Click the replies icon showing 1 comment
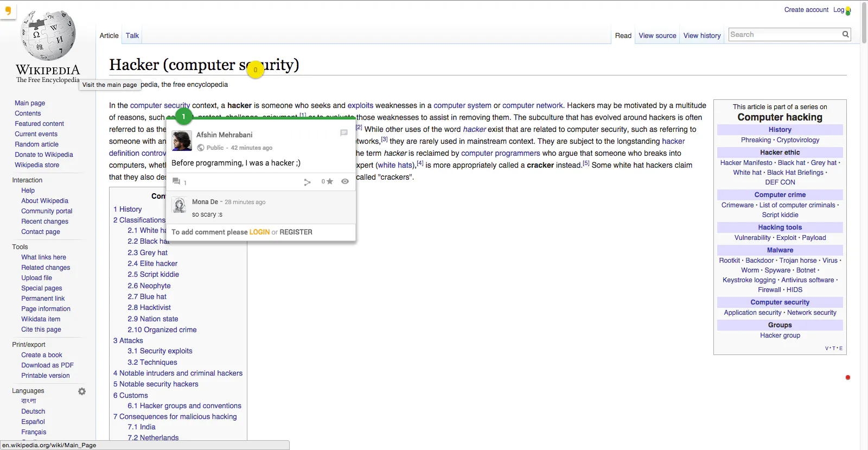This screenshot has height=450, width=868. coord(179,182)
